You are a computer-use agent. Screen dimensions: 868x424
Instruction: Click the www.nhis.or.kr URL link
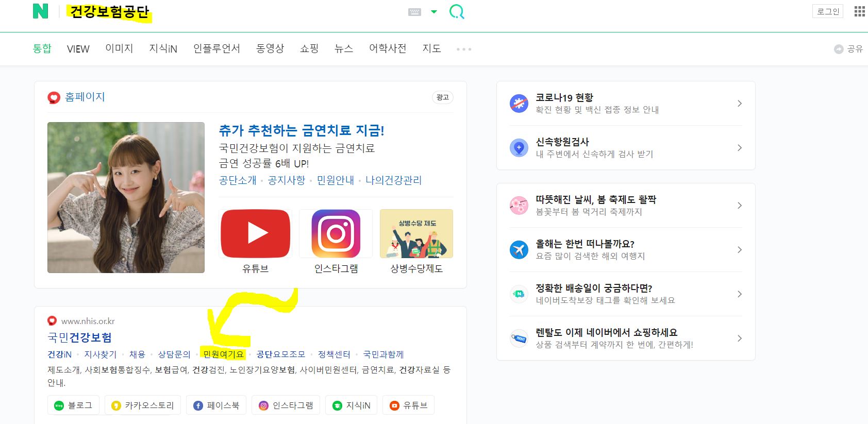(88, 321)
